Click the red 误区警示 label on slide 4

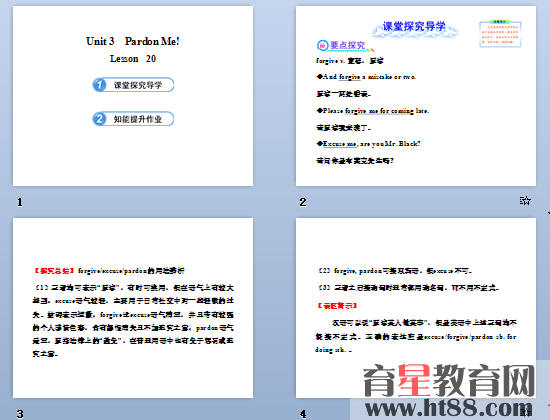point(337,306)
